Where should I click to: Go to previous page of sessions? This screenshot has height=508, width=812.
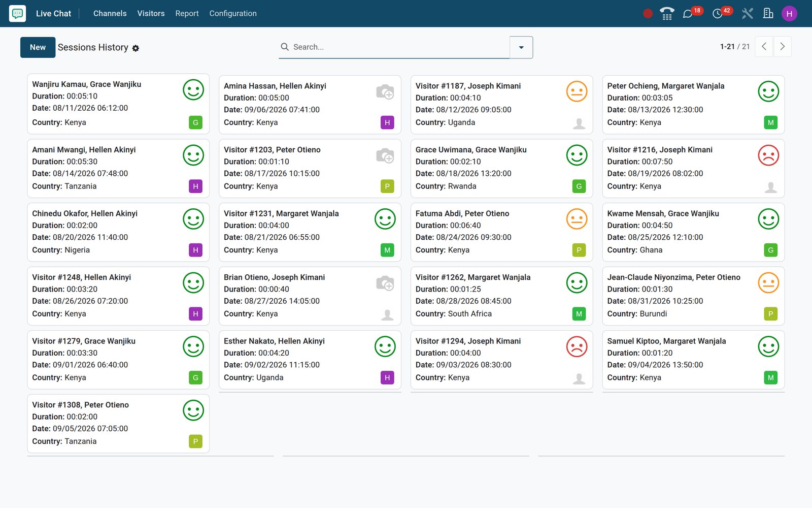(x=764, y=47)
